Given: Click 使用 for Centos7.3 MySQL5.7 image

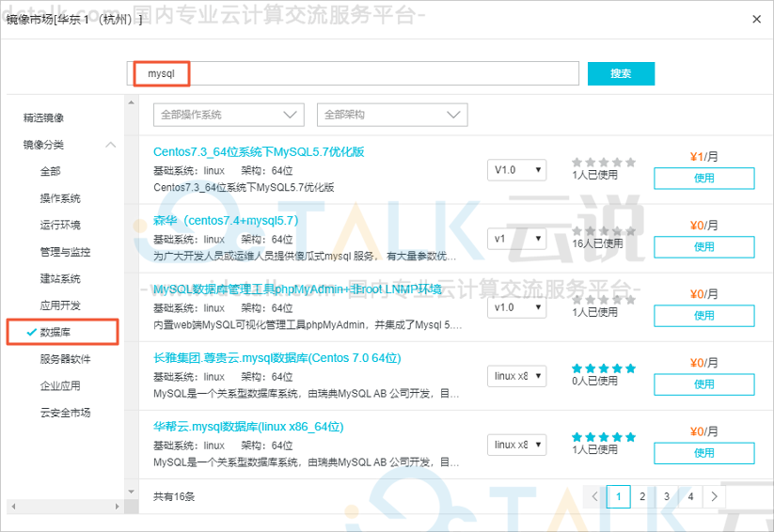Looking at the screenshot, I should [x=703, y=179].
